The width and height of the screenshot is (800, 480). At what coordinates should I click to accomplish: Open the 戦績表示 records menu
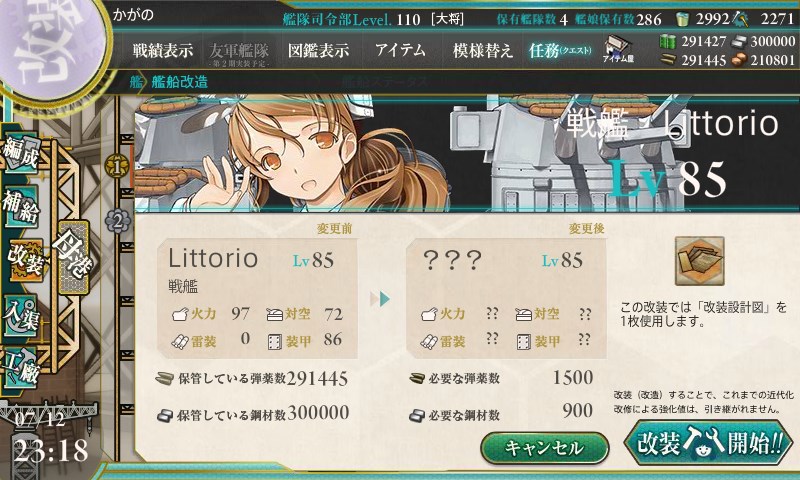[x=163, y=50]
